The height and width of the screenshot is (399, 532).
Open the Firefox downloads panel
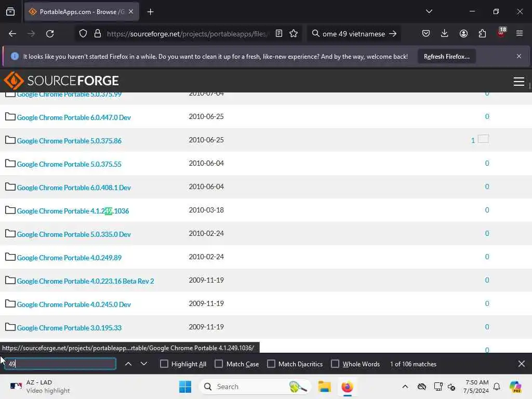point(445,33)
